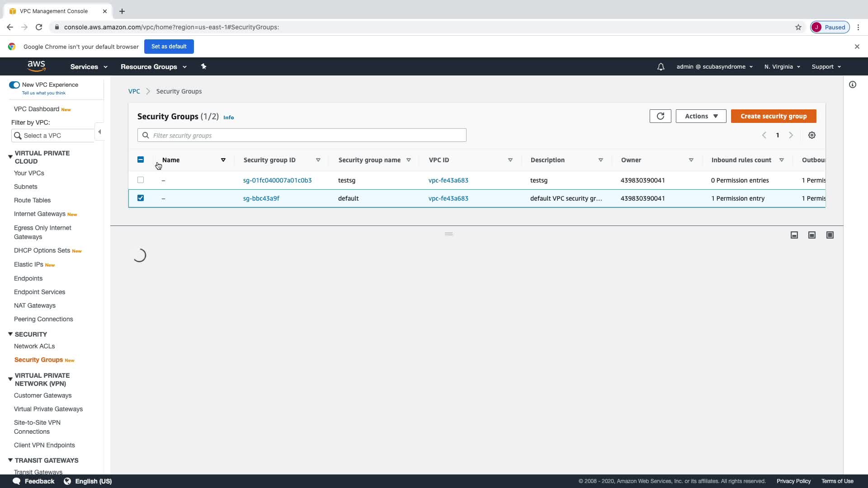Toggle New VPC Experience switch
The width and height of the screenshot is (868, 488).
[x=14, y=85]
